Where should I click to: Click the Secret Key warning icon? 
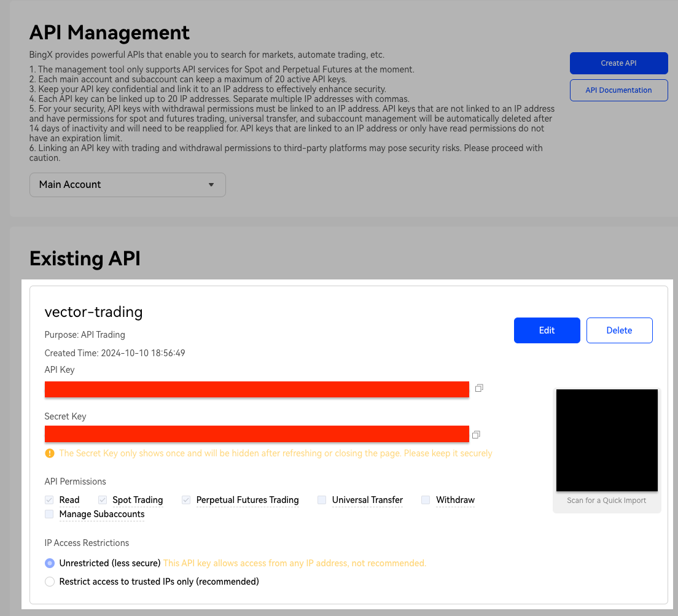[x=50, y=453]
